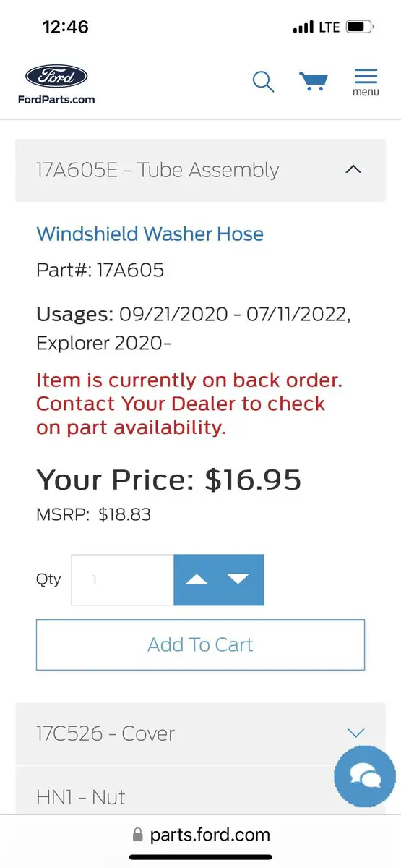The width and height of the screenshot is (401, 868).
Task: Decrease quantity with the down arrow
Action: pos(238,579)
